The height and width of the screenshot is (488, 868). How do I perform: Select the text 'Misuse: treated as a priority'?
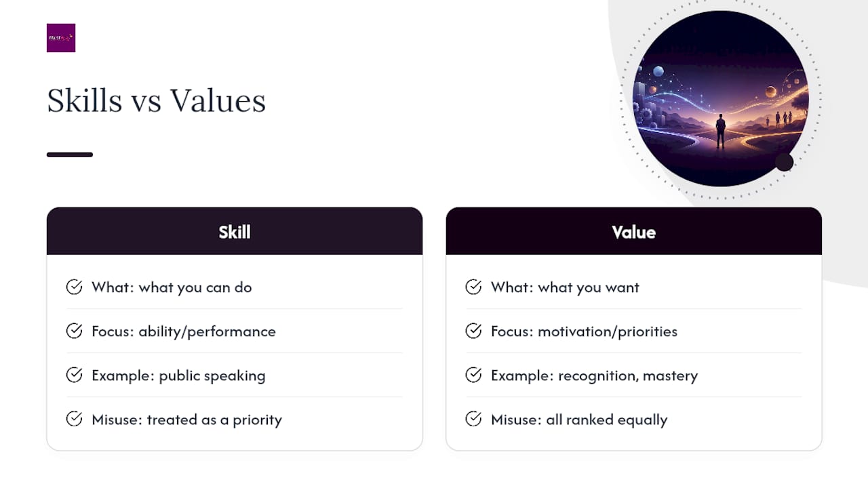click(x=186, y=420)
